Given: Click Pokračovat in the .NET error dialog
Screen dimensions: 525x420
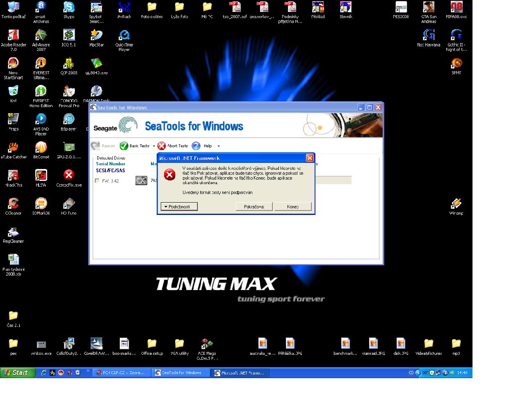Looking at the screenshot, I should pyautogui.click(x=254, y=207).
